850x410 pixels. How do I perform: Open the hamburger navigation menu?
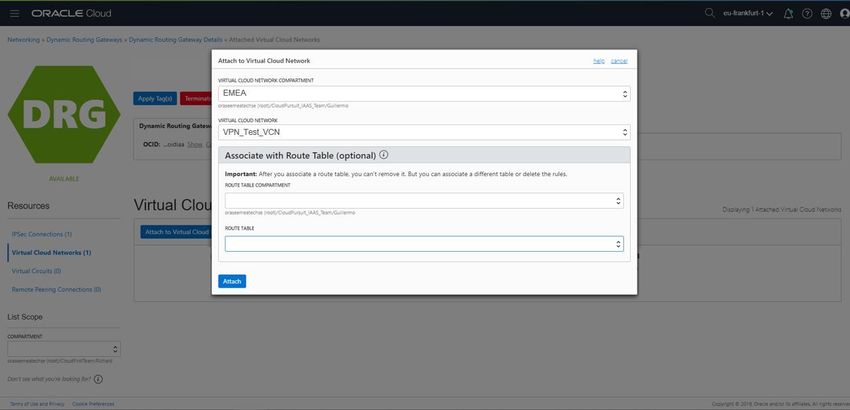pos(15,14)
